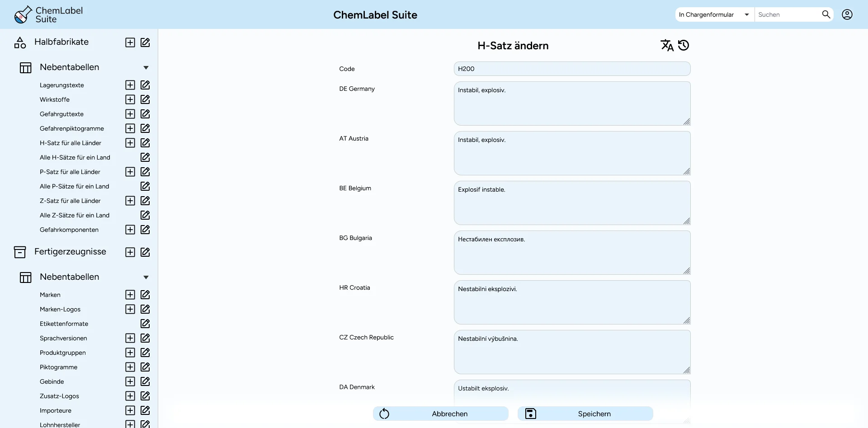Edit Importeure entries
Image resolution: width=868 pixels, height=428 pixels.
point(145,410)
